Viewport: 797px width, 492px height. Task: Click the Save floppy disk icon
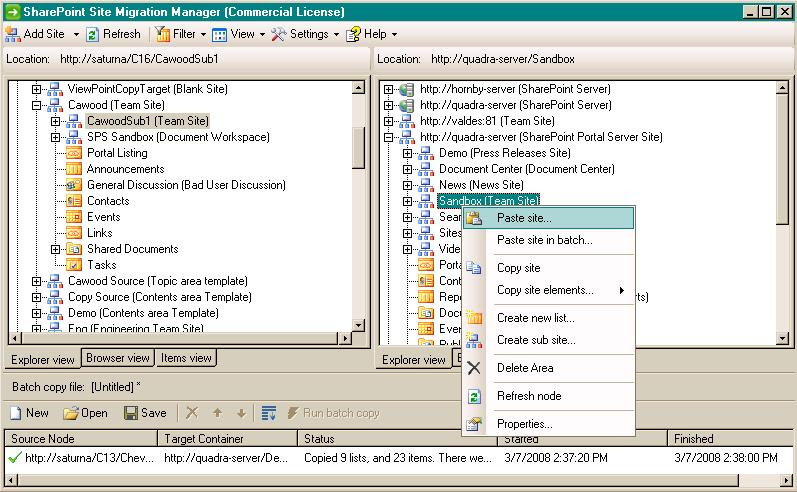pos(131,413)
